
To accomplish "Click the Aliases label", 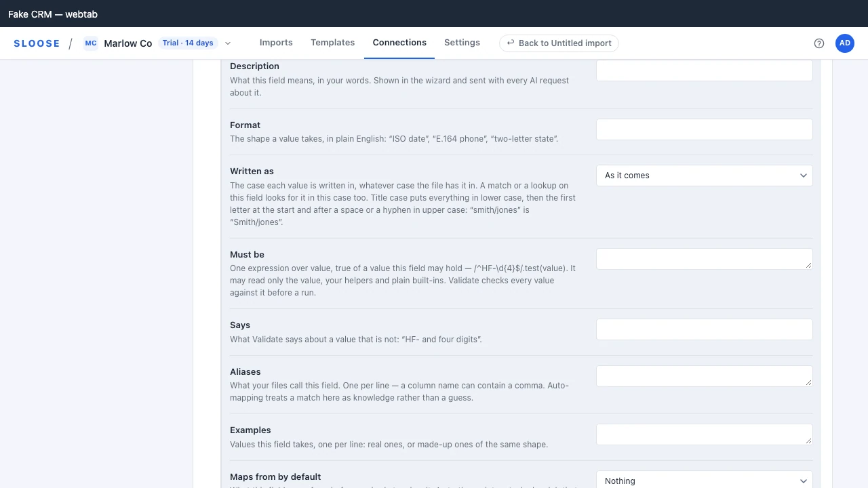I will click(x=245, y=372).
